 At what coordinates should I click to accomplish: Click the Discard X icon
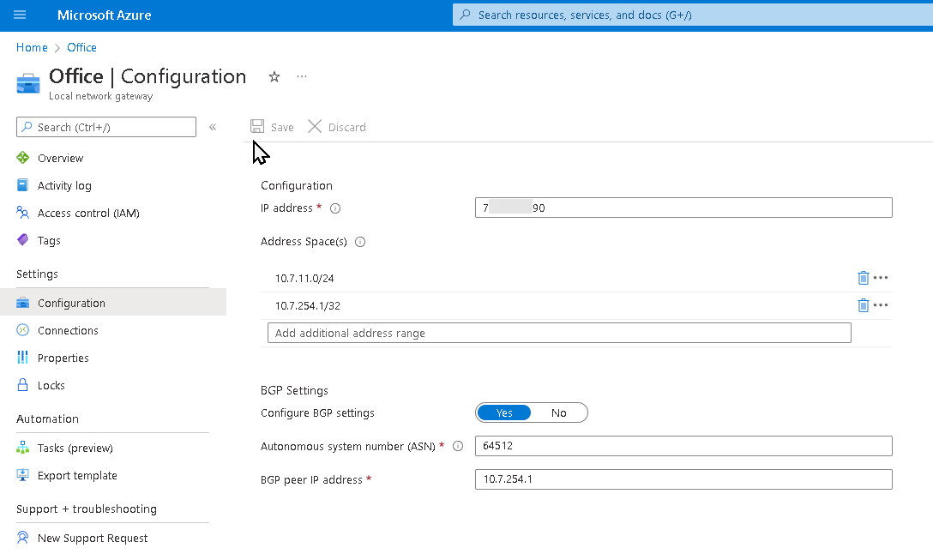coord(315,126)
